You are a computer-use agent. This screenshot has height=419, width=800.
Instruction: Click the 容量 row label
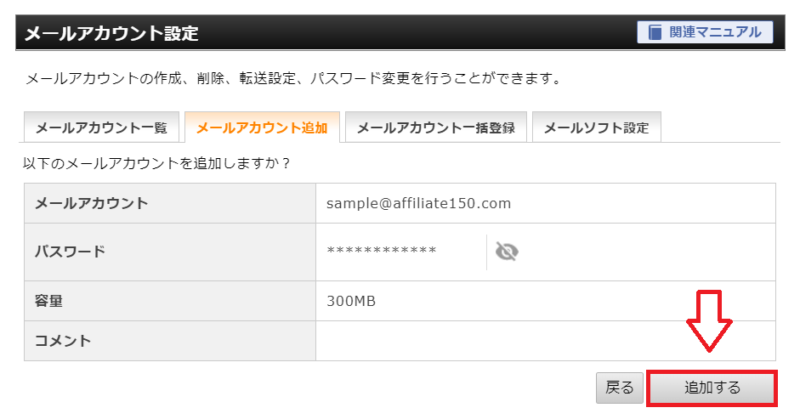pyautogui.click(x=50, y=301)
